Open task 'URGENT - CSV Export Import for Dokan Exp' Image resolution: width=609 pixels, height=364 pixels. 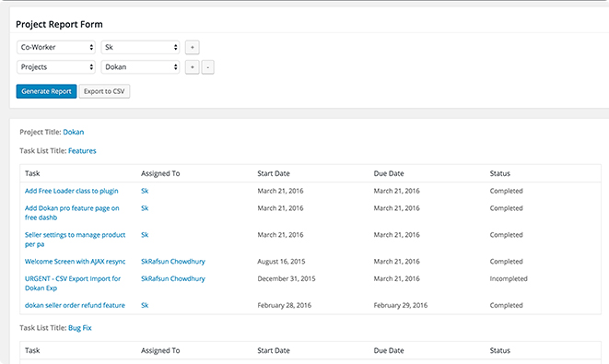pyautogui.click(x=73, y=283)
